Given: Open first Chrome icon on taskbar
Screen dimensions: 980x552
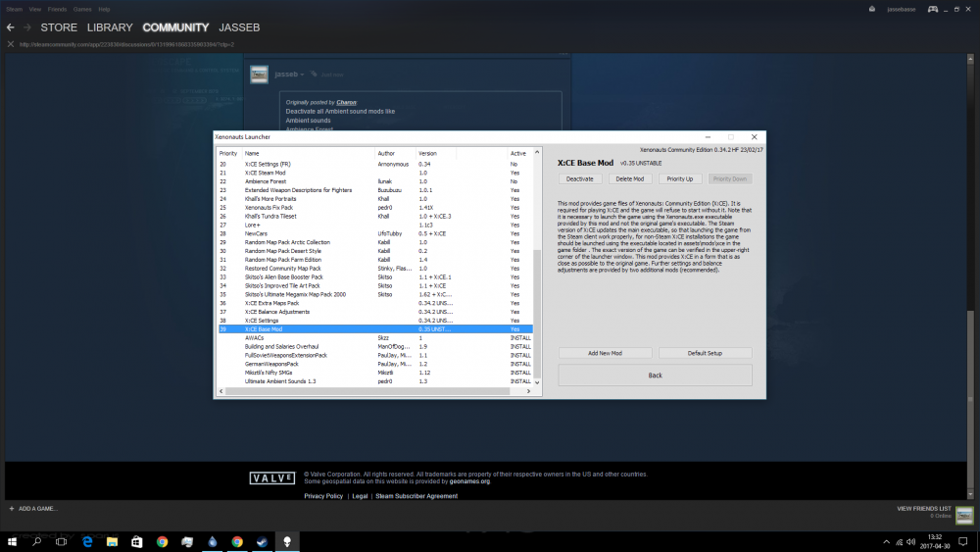Looking at the screenshot, I should [162, 541].
